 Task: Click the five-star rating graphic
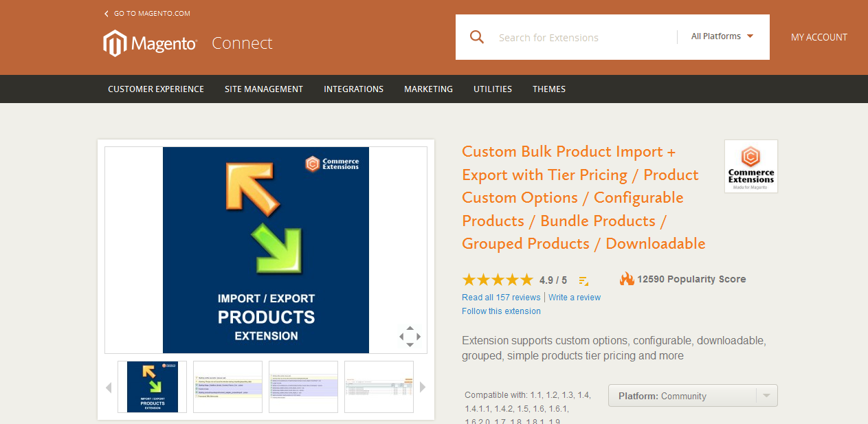(x=498, y=280)
